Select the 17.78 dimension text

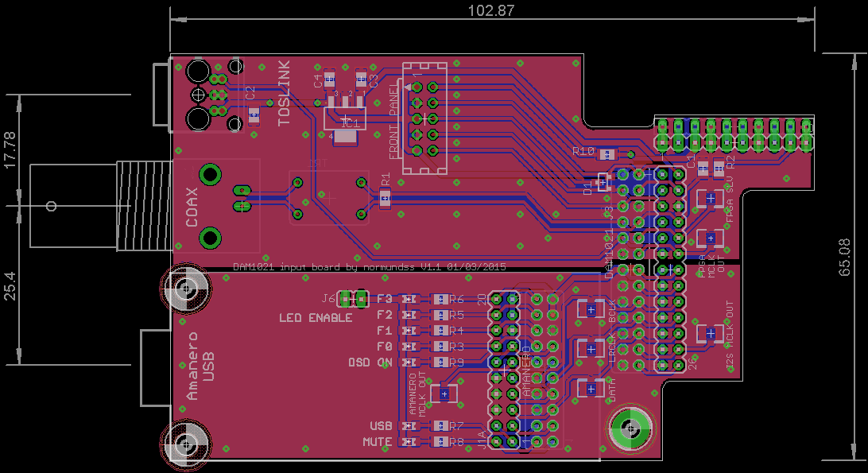tap(10, 150)
